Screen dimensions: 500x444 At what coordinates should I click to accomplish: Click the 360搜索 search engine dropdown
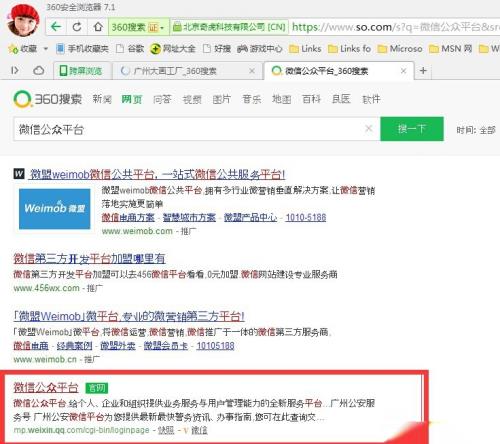click(x=139, y=27)
